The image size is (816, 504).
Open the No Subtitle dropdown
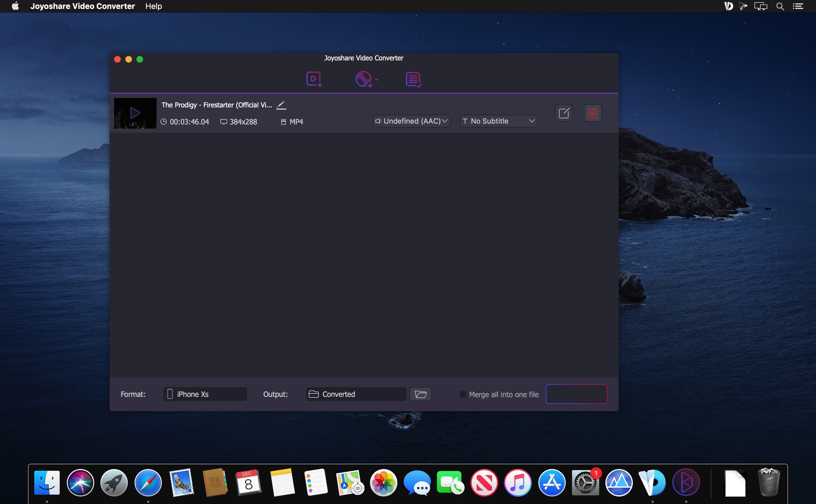(498, 121)
